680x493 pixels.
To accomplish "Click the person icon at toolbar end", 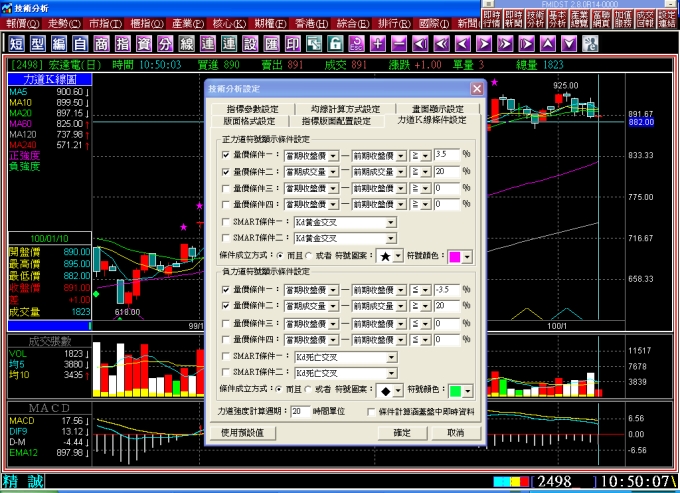I will pos(590,43).
